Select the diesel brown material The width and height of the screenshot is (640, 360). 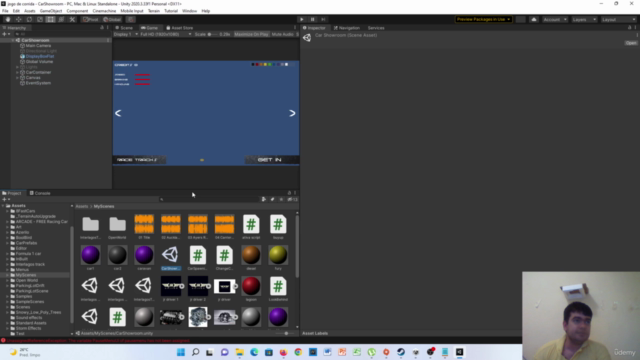coord(251,258)
